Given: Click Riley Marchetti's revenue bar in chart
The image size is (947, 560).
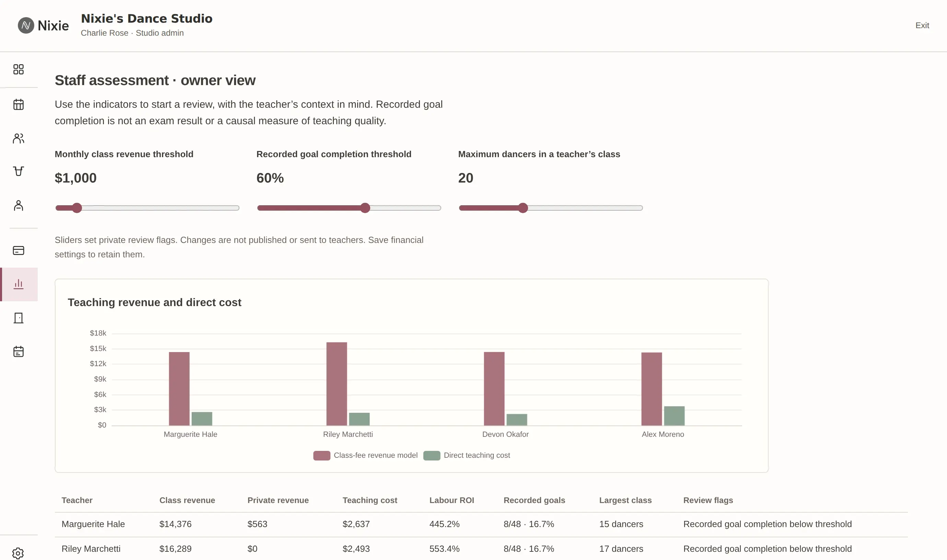Looking at the screenshot, I should [x=337, y=384].
